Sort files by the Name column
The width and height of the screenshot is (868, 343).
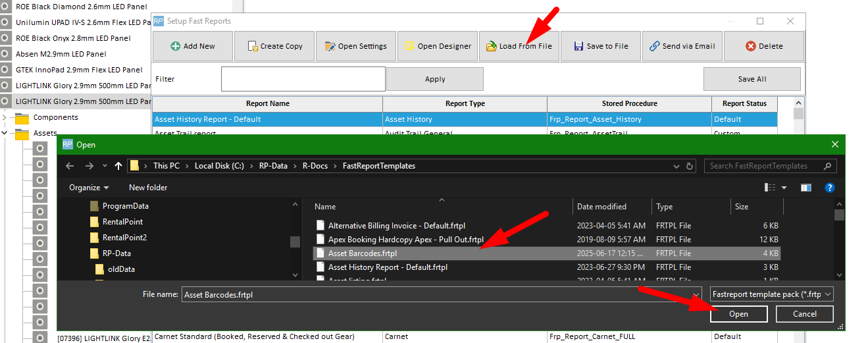click(440, 207)
